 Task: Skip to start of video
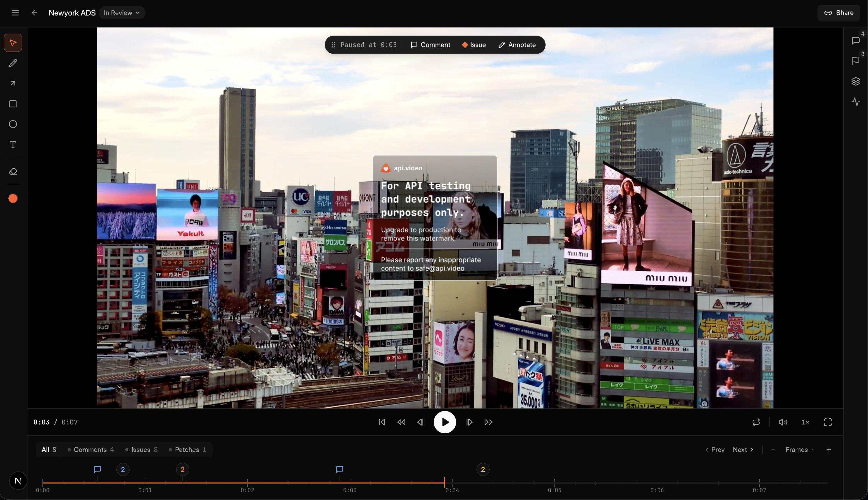click(382, 422)
